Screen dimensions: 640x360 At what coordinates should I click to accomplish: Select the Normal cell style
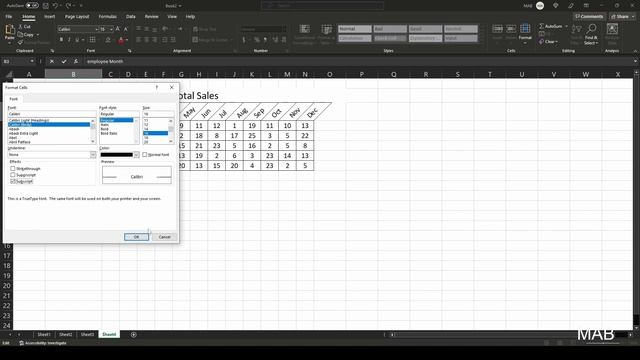coord(355,29)
